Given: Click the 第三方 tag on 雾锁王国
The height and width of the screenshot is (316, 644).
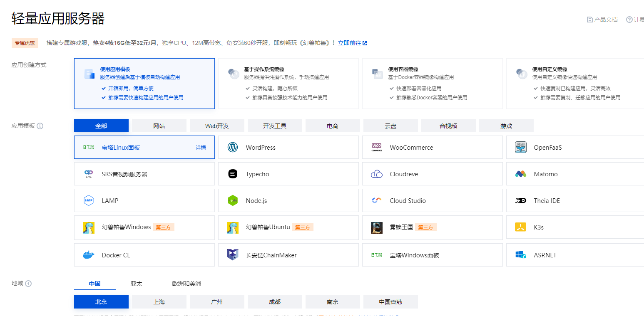Looking at the screenshot, I should click(426, 227).
